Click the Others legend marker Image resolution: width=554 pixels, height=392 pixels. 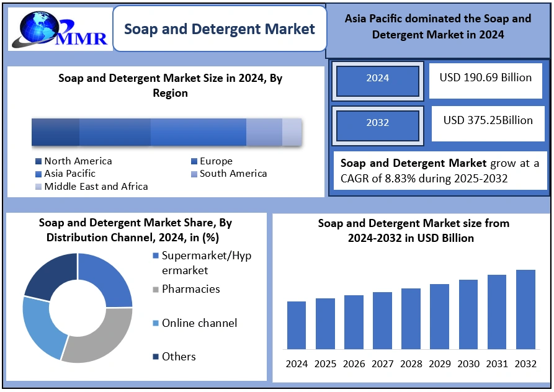tap(155, 357)
